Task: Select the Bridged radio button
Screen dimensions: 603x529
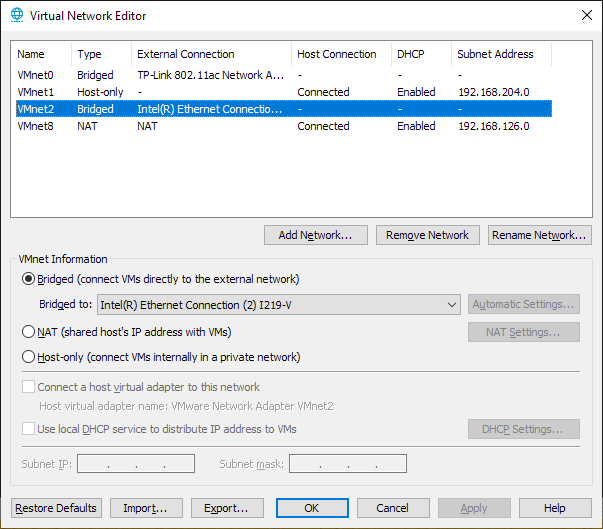Action: pos(29,279)
